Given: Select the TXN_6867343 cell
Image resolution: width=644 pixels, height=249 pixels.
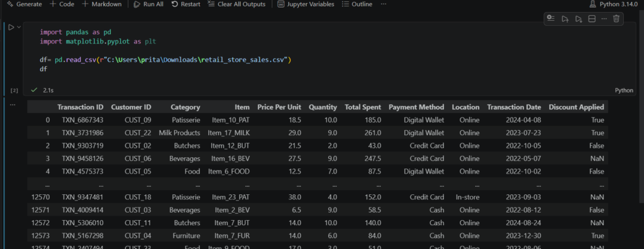Looking at the screenshot, I should (x=82, y=120).
